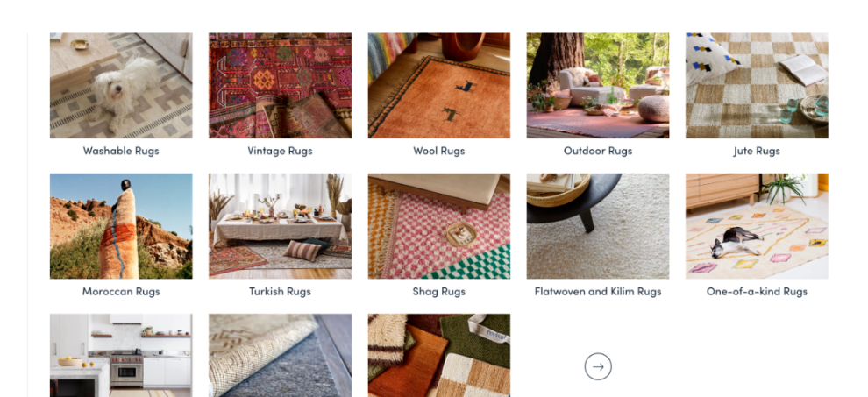Open the Washable Rugs text link
The image size is (868, 397).
pos(121,151)
